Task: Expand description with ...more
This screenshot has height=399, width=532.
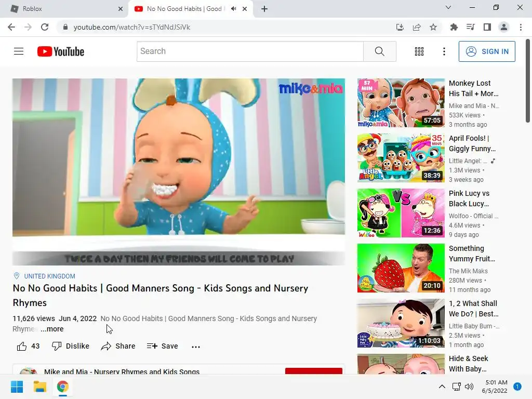Action: click(x=52, y=329)
